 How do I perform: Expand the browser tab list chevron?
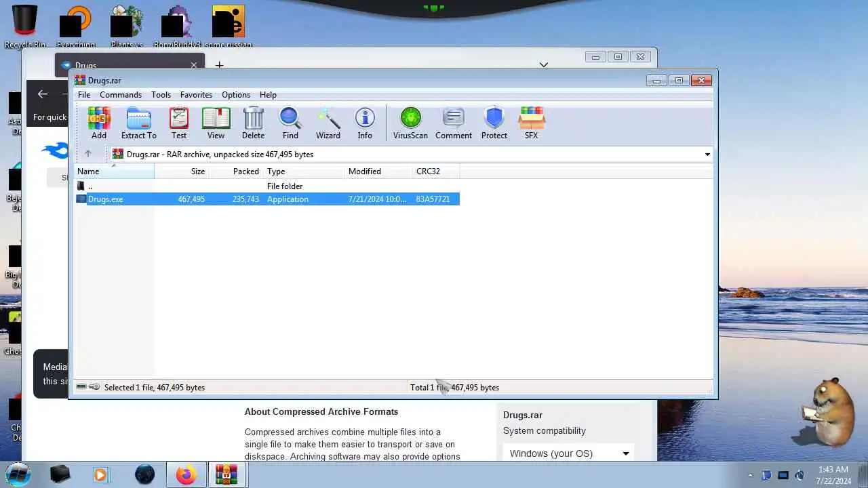544,65
